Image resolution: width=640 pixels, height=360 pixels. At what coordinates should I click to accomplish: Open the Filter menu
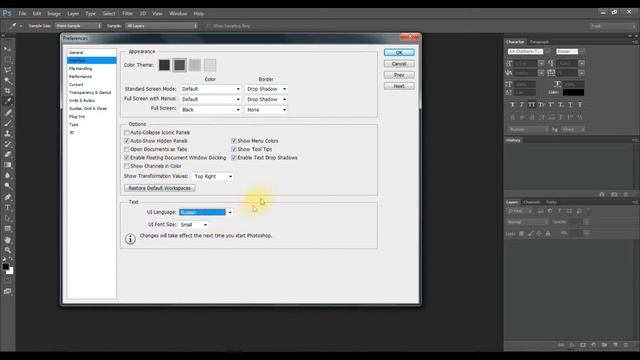[x=127, y=13]
